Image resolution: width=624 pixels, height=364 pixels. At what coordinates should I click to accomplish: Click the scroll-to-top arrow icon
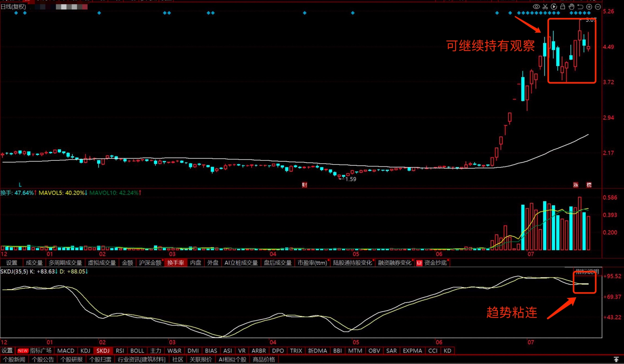pyautogui.click(x=616, y=360)
